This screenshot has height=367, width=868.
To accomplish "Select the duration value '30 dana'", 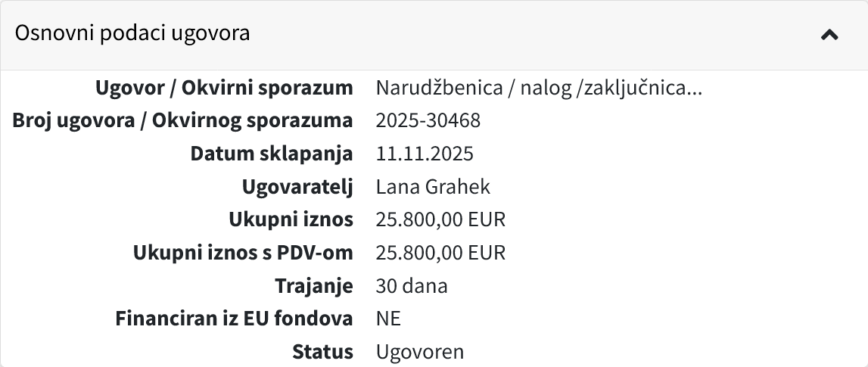I will coord(412,286).
